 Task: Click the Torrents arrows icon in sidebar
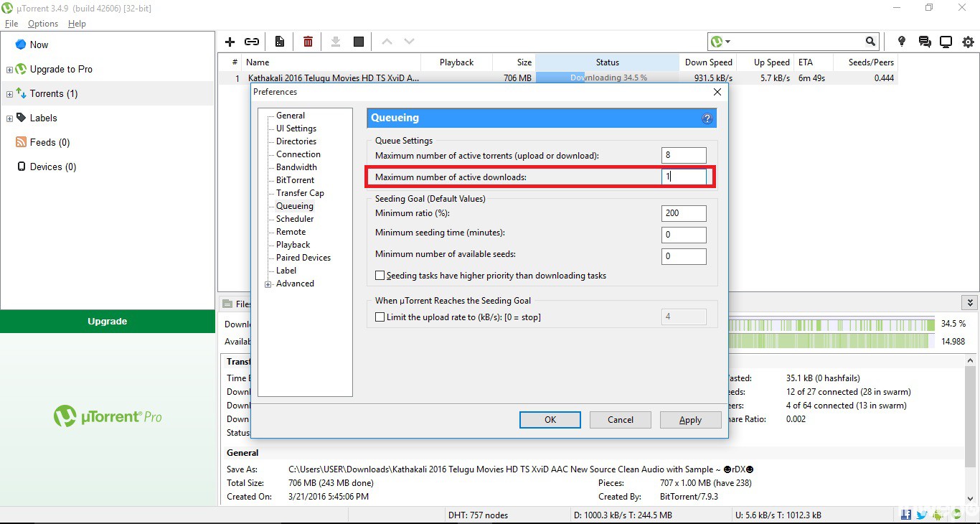[21, 93]
